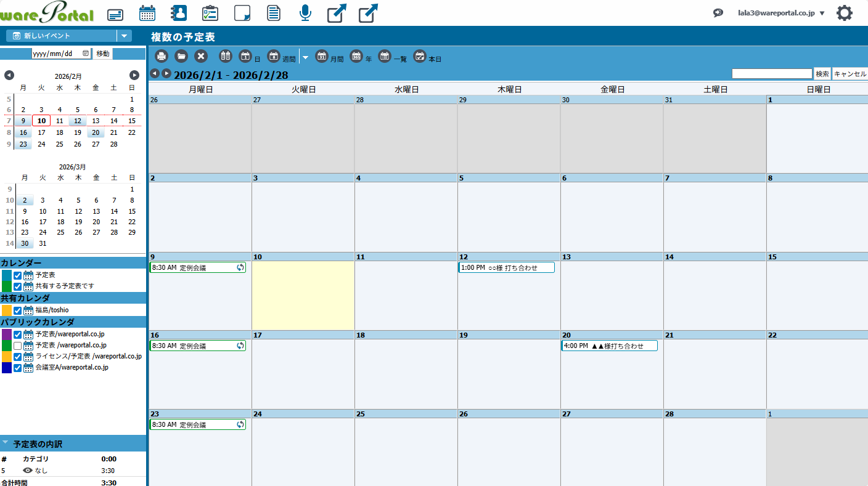Collapse the 予定表の内訳 panel

click(6, 443)
